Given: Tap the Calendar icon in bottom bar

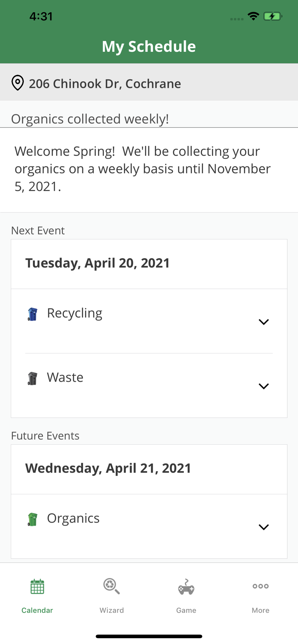Looking at the screenshot, I should (37, 587).
